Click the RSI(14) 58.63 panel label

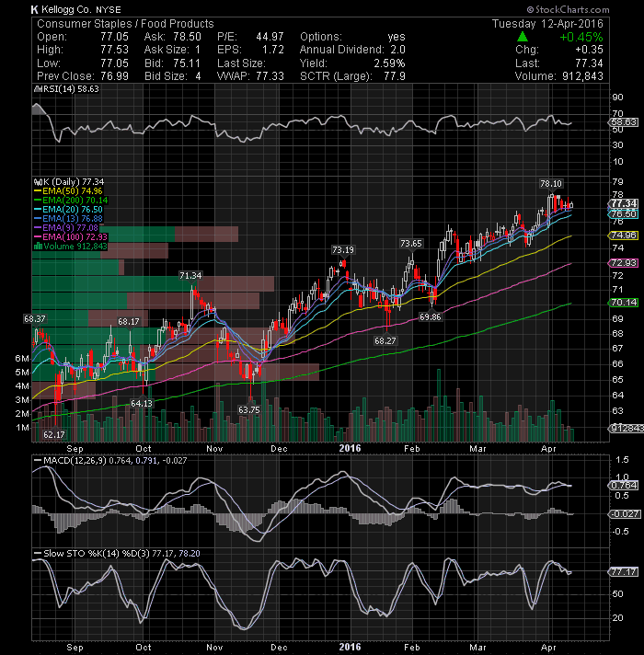(66, 89)
